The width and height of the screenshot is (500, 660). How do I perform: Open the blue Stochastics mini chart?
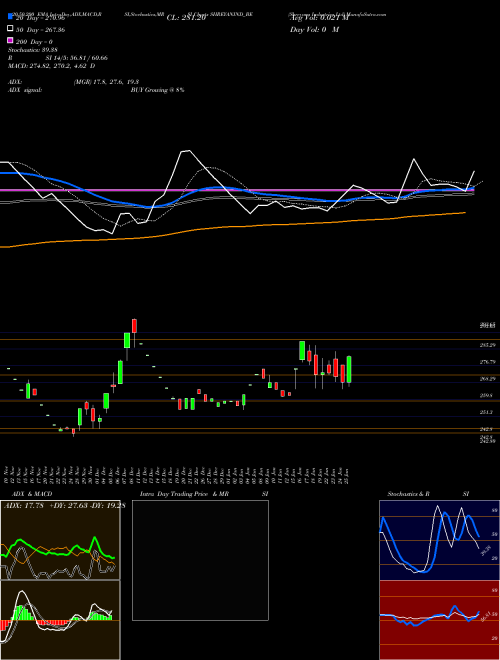click(x=439, y=540)
